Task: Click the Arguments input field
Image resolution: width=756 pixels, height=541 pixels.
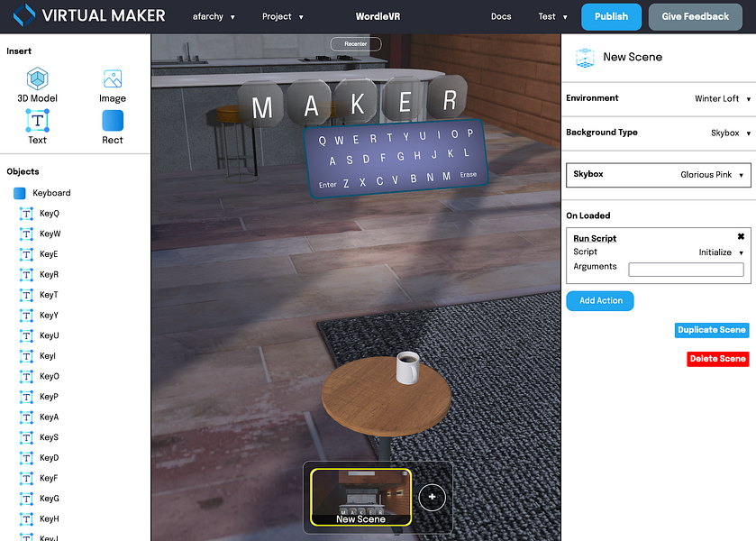Action: click(687, 268)
